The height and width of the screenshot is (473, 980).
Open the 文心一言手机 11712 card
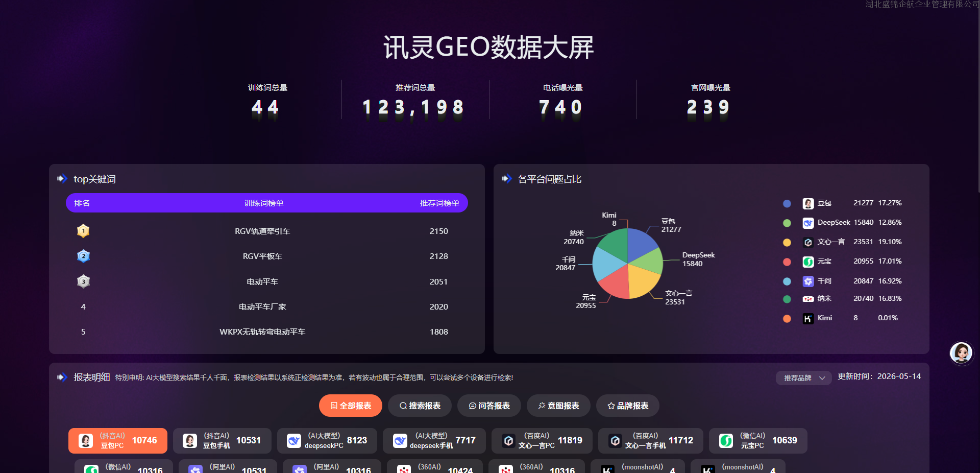(x=651, y=441)
